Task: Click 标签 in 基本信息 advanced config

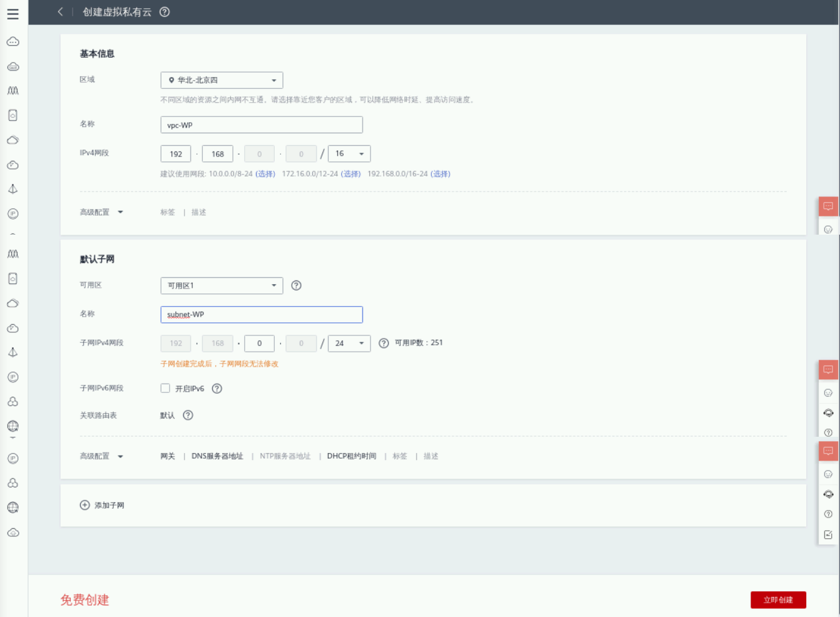Action: pyautogui.click(x=168, y=212)
